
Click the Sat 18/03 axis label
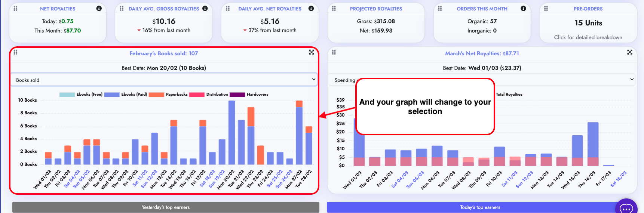618,179
